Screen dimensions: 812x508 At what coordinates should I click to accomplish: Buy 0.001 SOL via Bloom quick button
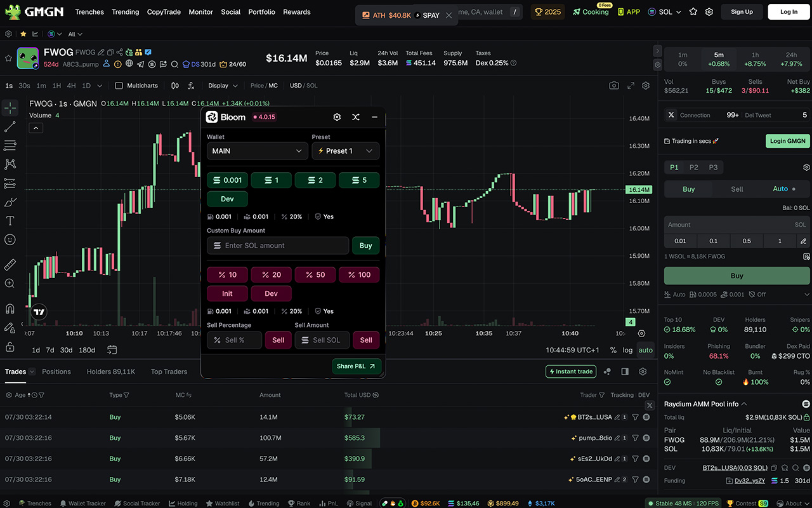pos(227,180)
